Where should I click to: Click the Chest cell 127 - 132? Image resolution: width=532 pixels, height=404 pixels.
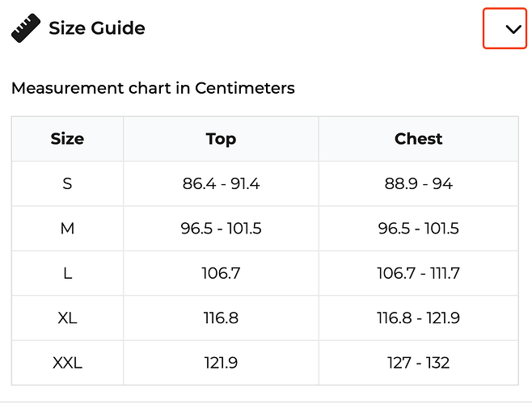(x=418, y=363)
